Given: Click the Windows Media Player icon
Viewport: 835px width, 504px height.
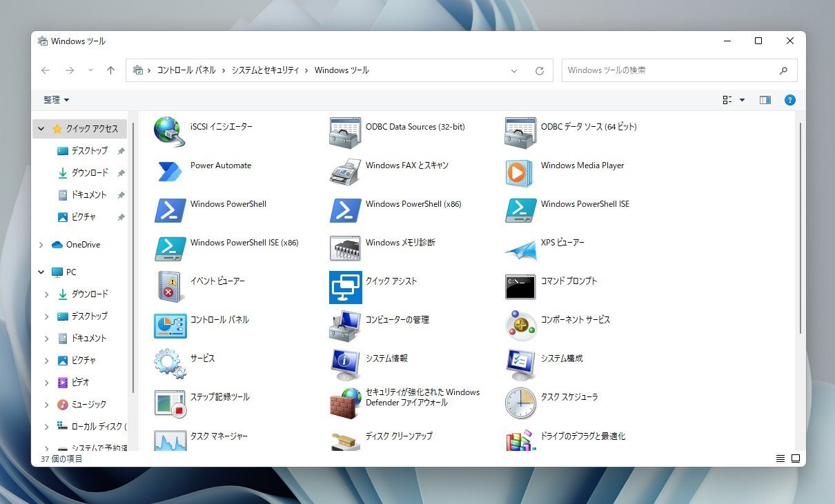Looking at the screenshot, I should [520, 172].
